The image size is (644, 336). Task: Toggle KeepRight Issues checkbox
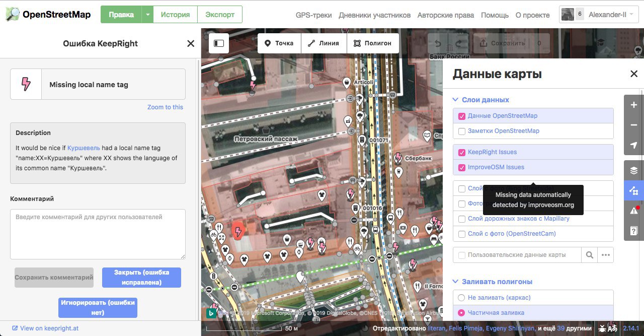pos(462,152)
